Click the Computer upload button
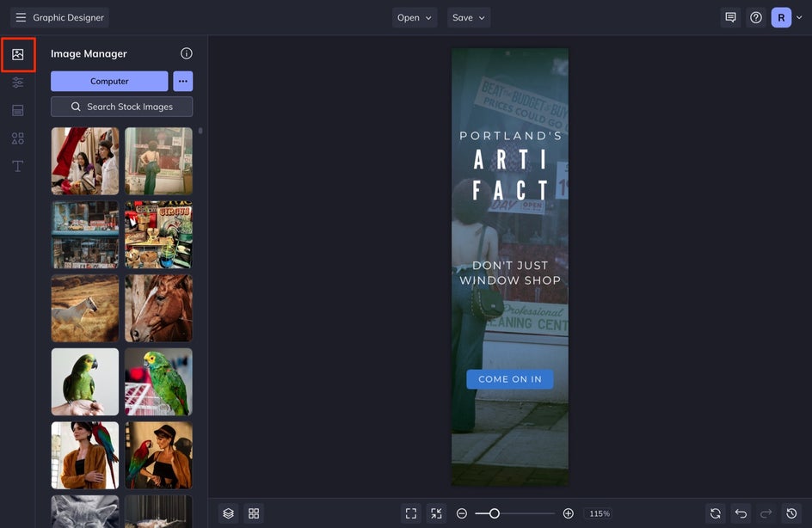 click(109, 82)
